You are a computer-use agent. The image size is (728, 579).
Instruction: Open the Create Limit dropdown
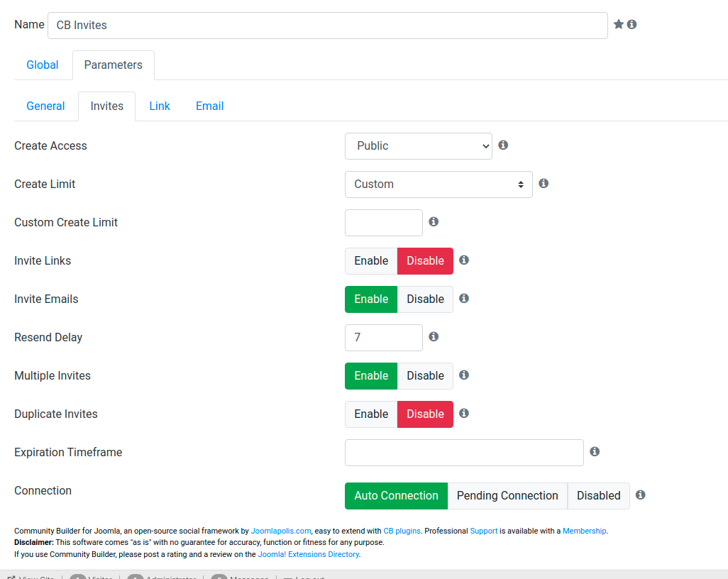click(439, 184)
